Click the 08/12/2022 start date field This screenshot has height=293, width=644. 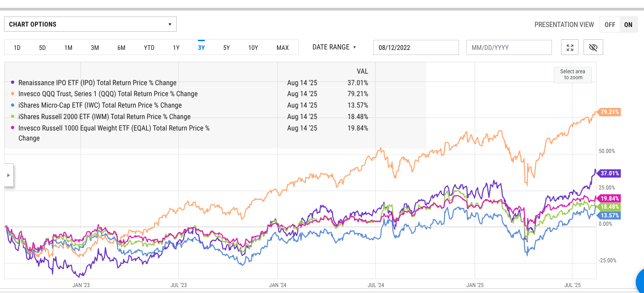coord(415,47)
